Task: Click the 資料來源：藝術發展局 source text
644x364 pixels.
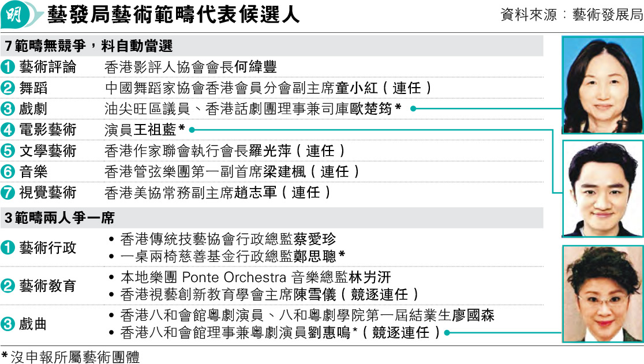Action: click(x=571, y=16)
